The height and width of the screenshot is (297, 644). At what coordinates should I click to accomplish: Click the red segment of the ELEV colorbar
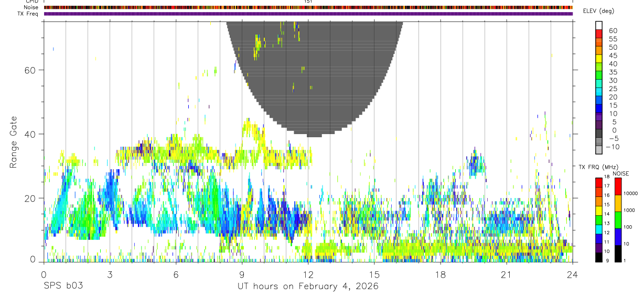click(599, 34)
